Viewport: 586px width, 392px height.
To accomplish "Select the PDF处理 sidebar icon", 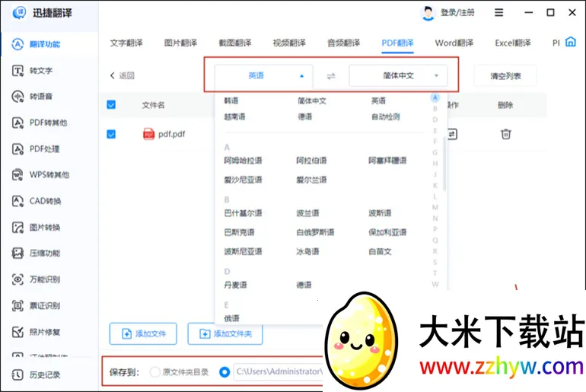I will coord(18,149).
